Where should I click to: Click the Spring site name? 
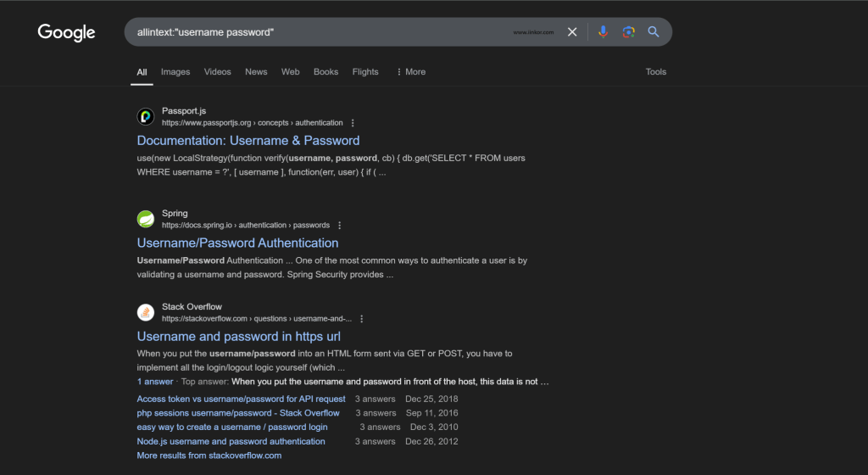point(175,214)
